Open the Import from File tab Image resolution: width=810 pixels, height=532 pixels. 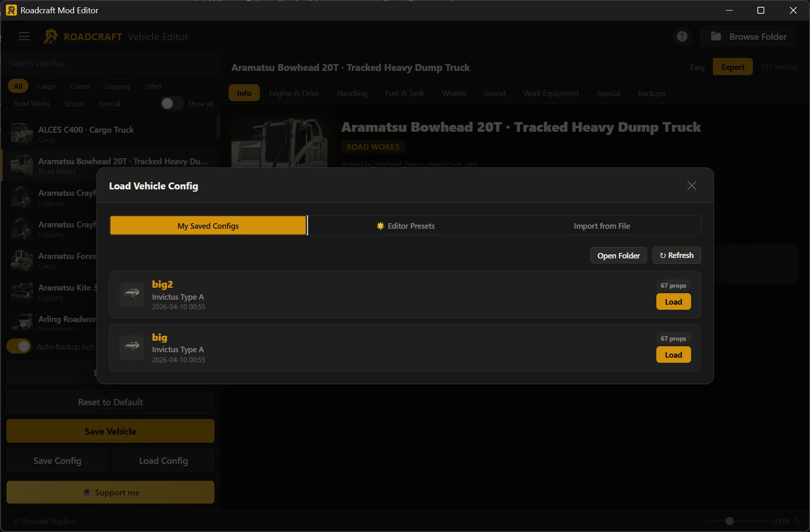click(602, 226)
